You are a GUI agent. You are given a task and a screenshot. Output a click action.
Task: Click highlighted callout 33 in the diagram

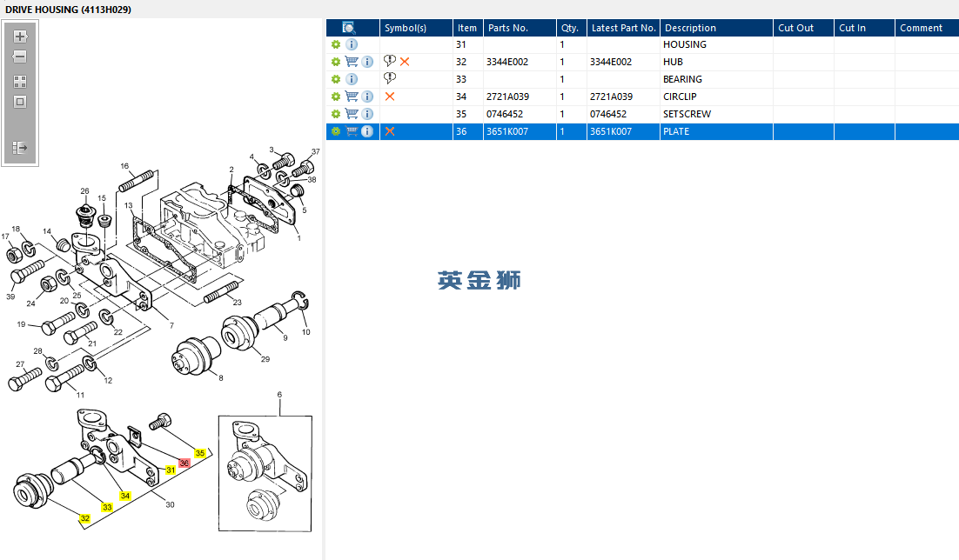pos(107,508)
